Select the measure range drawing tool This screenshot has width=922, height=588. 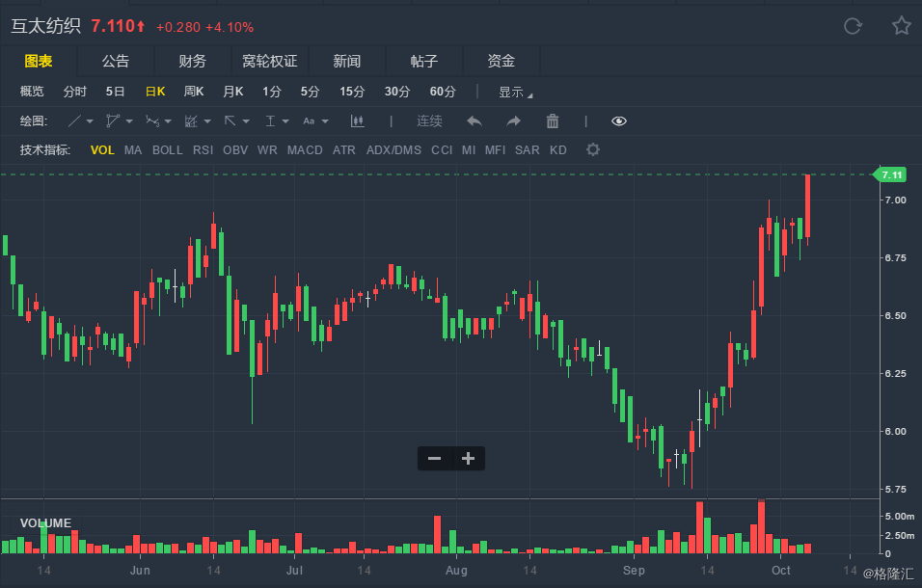pos(270,121)
